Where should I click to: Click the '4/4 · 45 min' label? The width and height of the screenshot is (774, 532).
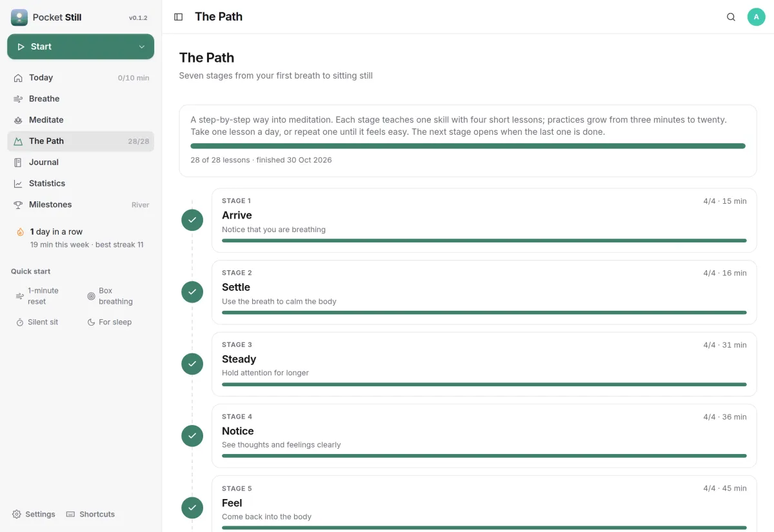[x=725, y=488]
